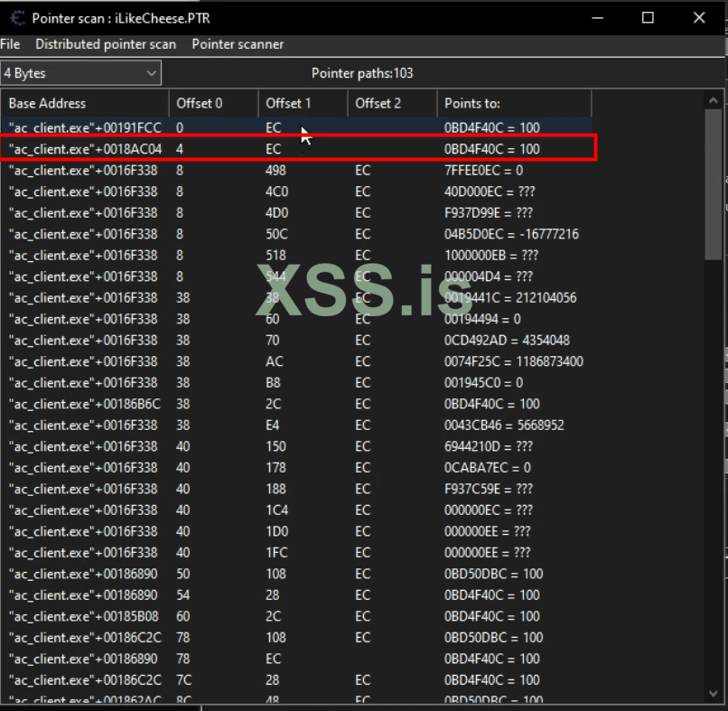Image resolution: width=728 pixels, height=711 pixels.
Task: Select row pointing to 1000000EB = ???
Action: point(296,256)
